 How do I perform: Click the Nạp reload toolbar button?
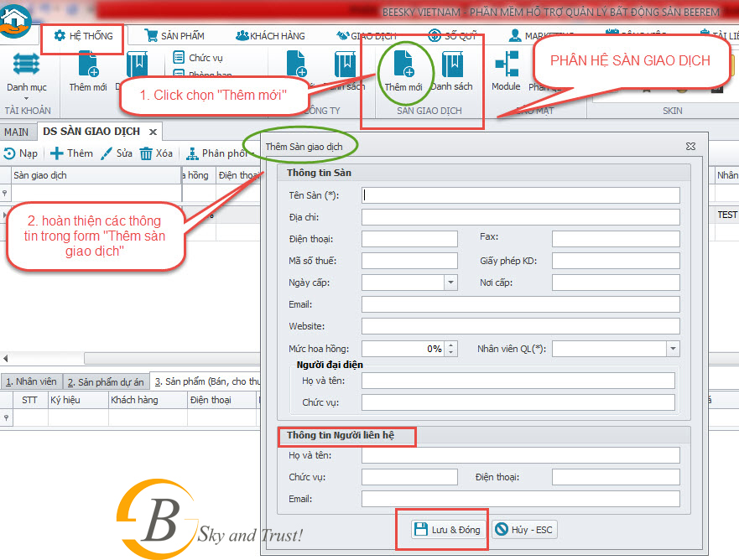pyautogui.click(x=21, y=153)
